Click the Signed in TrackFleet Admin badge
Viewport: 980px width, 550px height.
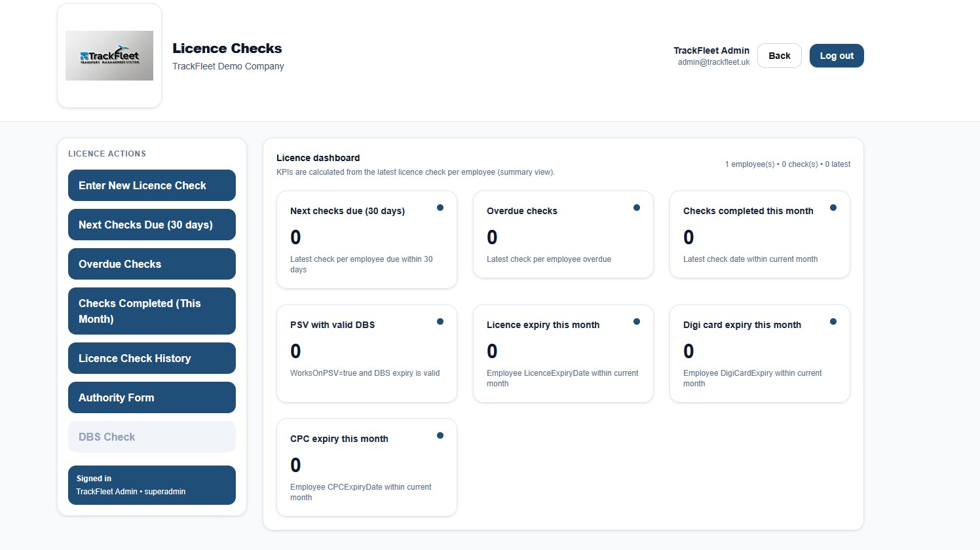(x=151, y=485)
